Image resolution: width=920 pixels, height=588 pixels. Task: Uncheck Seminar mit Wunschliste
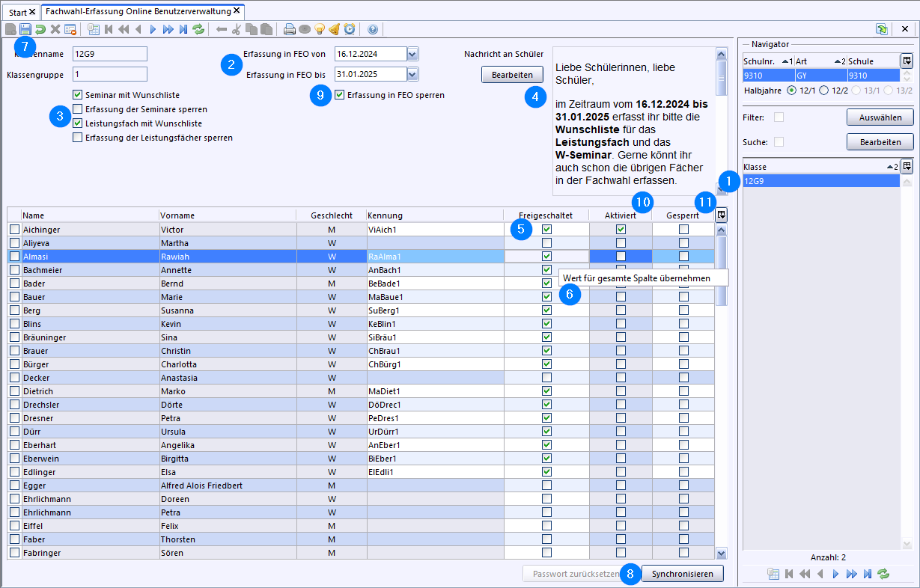pos(77,95)
